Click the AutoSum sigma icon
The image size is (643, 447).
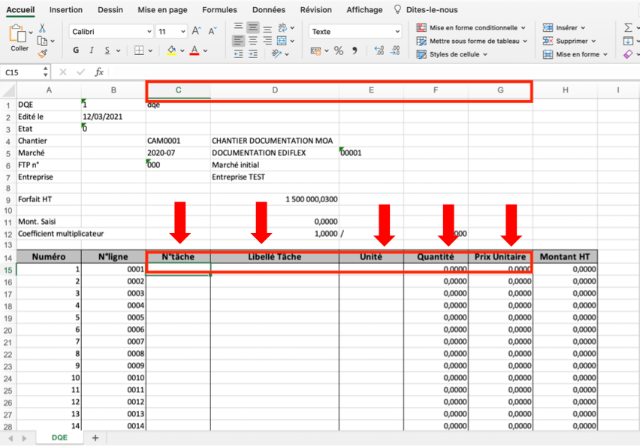[628, 27]
